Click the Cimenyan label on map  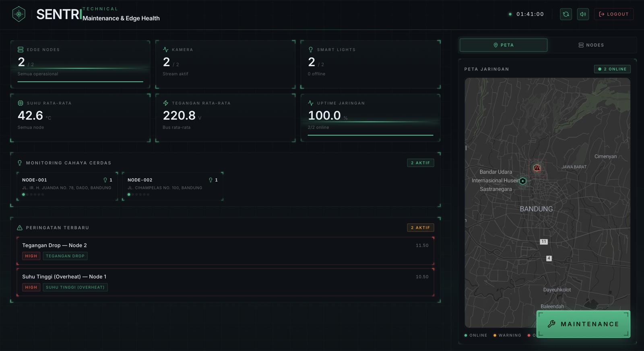pyautogui.click(x=605, y=156)
